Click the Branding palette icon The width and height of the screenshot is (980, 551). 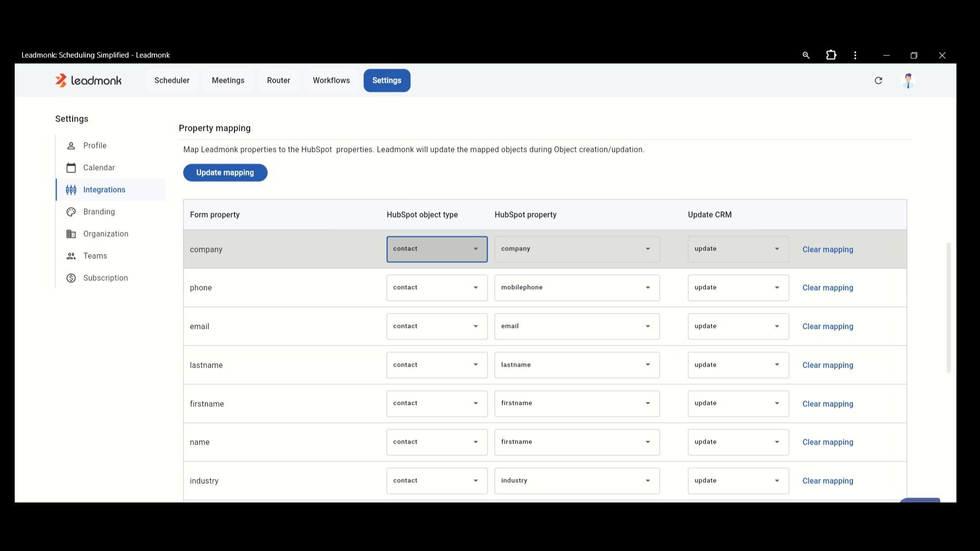click(x=71, y=211)
